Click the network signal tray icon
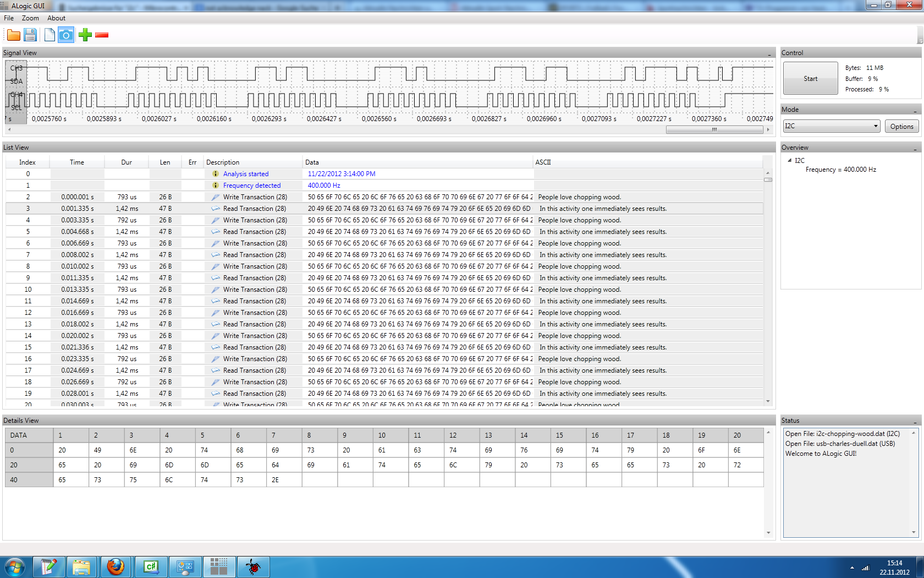Viewport: 924px width, 578px height. pyautogui.click(x=865, y=568)
